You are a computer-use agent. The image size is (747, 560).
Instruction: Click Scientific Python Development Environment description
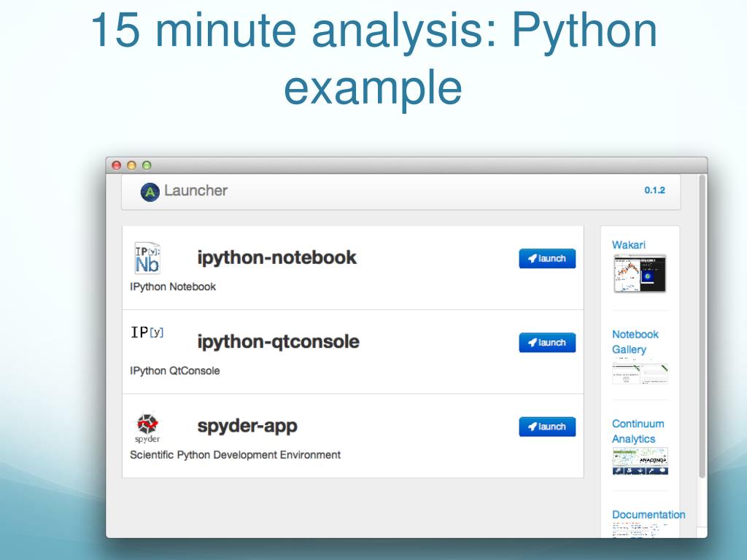[236, 455]
